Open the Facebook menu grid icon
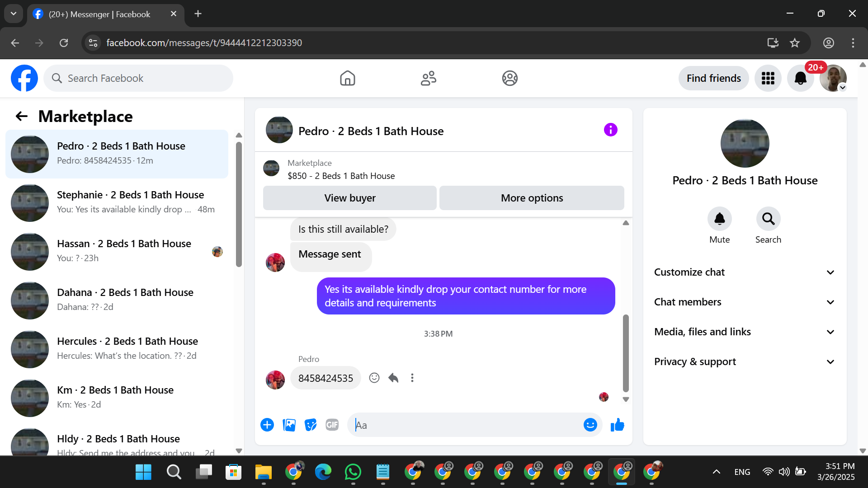 768,78
